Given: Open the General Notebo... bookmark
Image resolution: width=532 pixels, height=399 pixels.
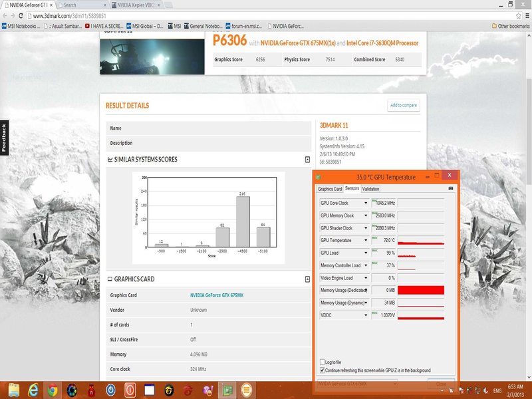Looking at the screenshot, I should 203,26.
